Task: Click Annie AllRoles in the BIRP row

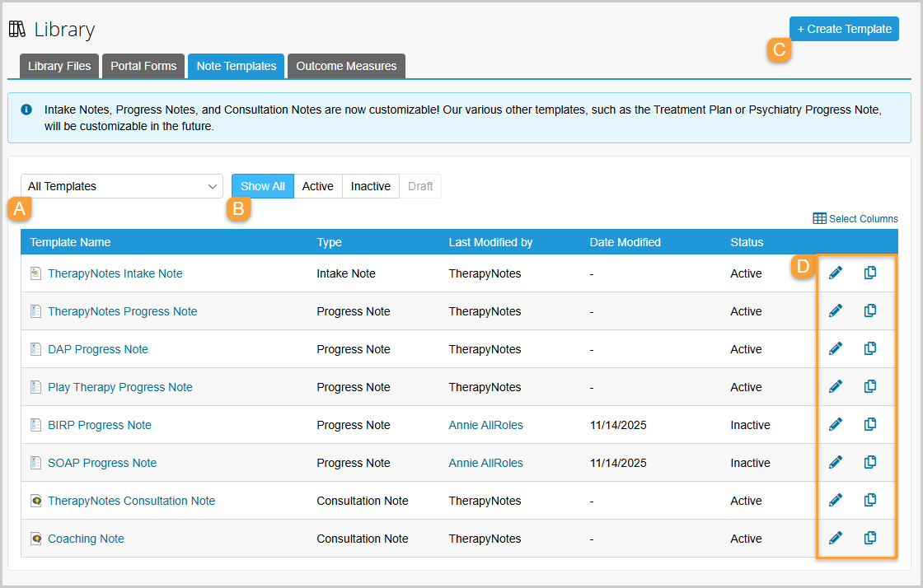Action: click(x=485, y=425)
